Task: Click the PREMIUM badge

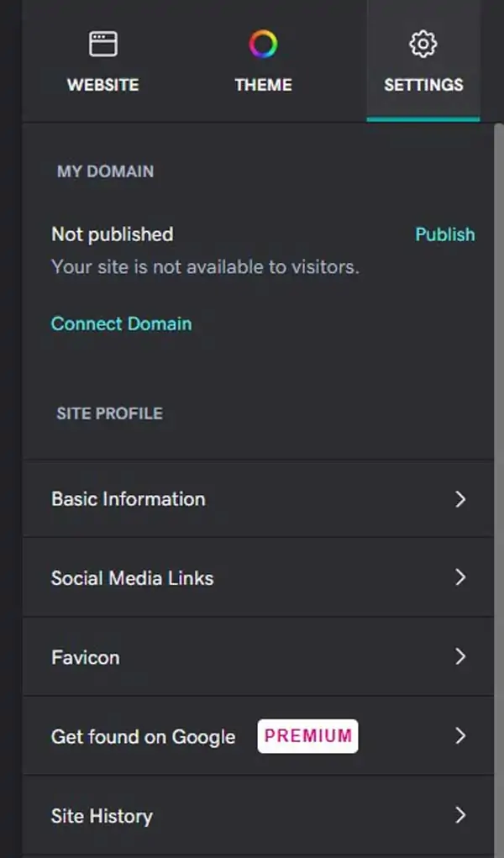Action: pyautogui.click(x=307, y=736)
